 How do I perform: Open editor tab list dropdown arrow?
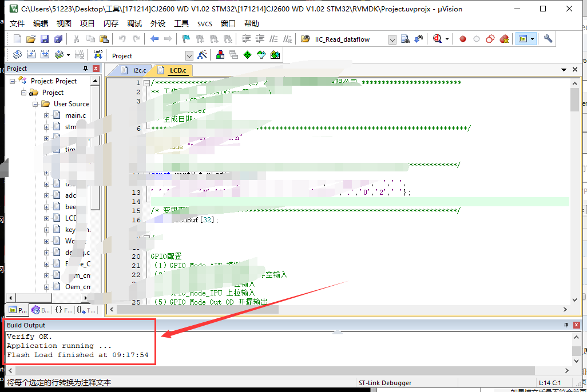point(564,70)
